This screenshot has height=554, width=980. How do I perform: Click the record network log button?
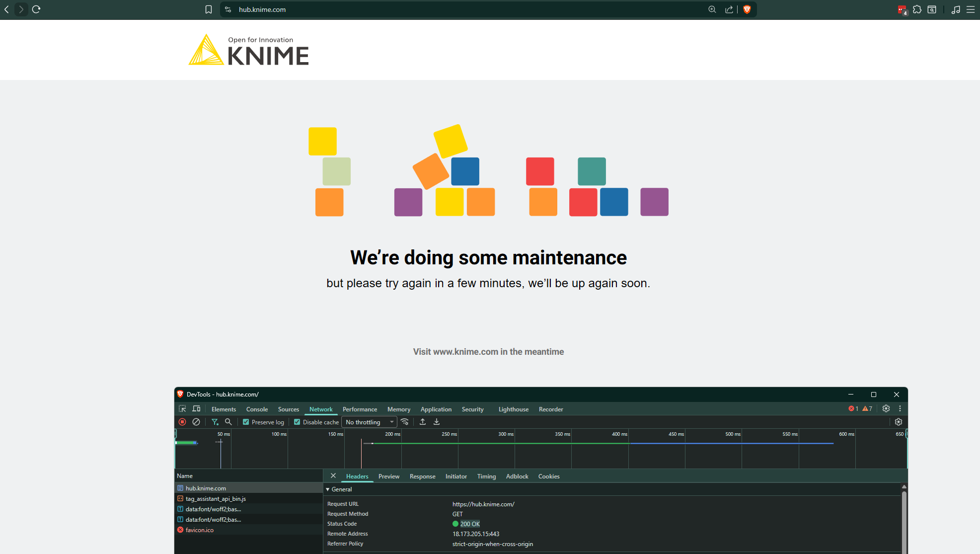click(x=182, y=422)
